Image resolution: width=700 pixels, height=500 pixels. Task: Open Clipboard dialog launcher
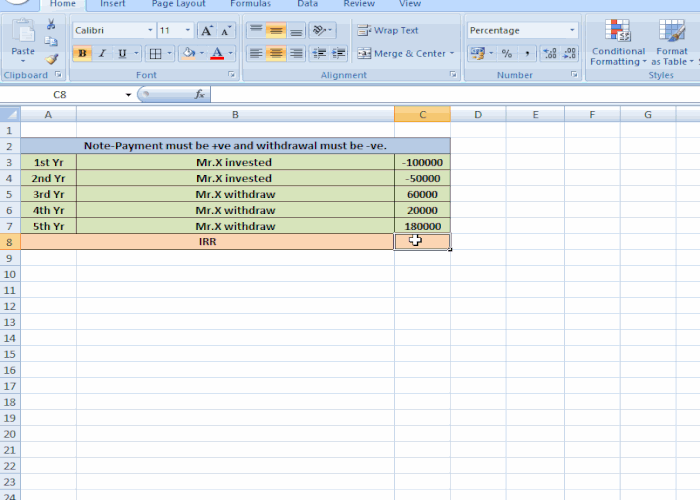pyautogui.click(x=58, y=75)
